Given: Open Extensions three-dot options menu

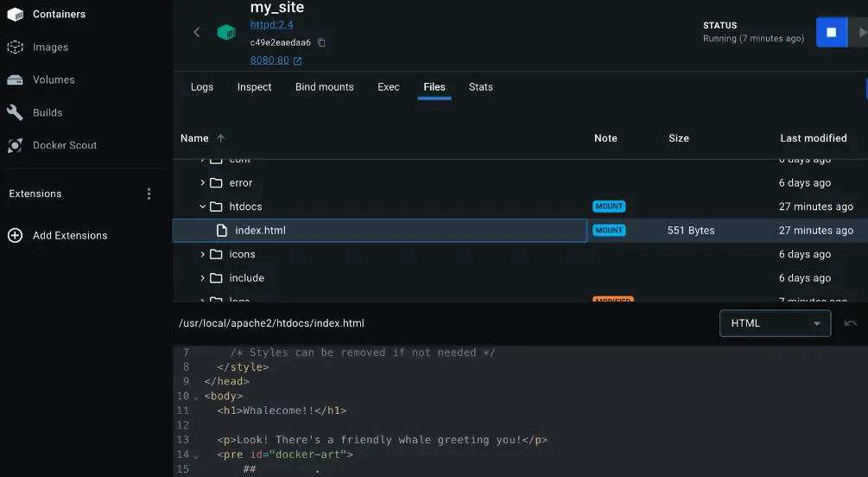Looking at the screenshot, I should (x=149, y=194).
